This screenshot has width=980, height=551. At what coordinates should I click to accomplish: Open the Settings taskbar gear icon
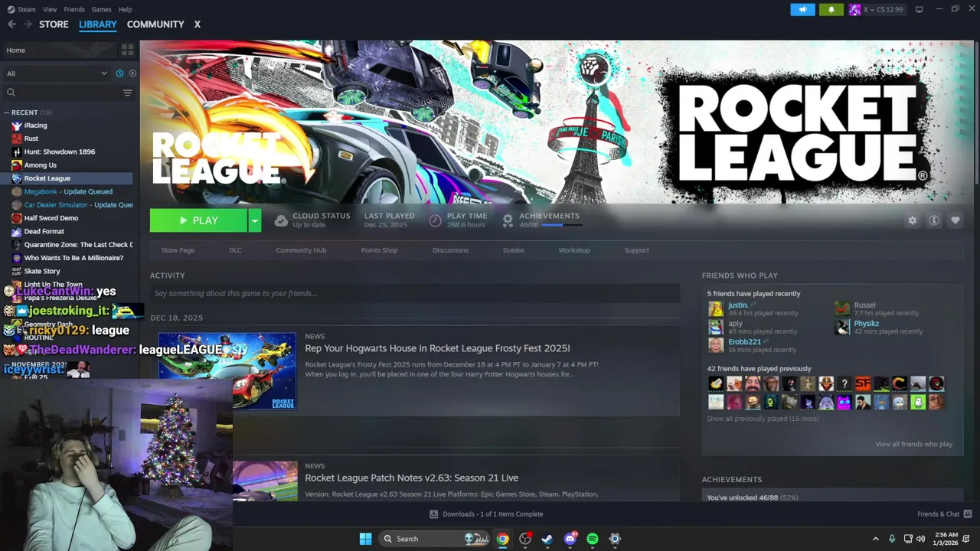[x=615, y=539]
